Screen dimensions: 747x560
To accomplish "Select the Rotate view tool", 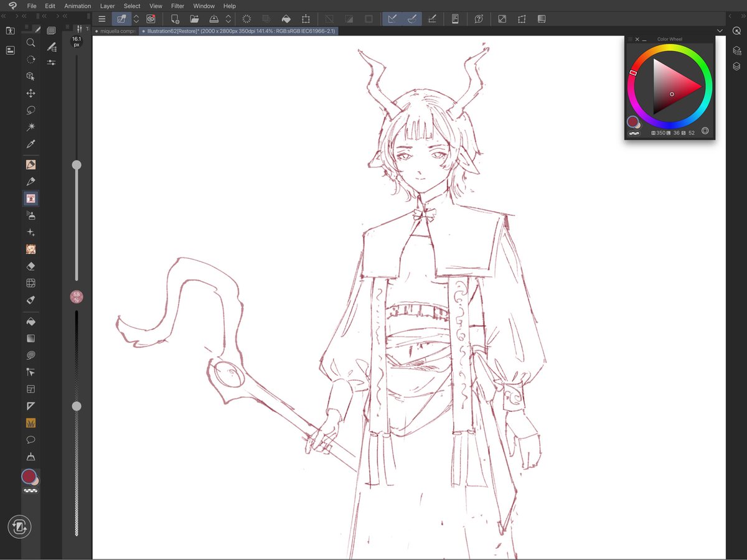I will (x=31, y=60).
